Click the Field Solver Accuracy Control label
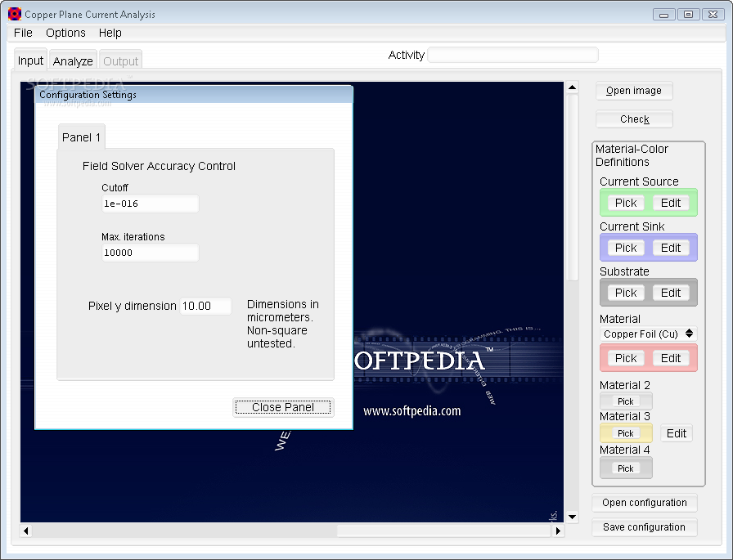 click(x=159, y=166)
